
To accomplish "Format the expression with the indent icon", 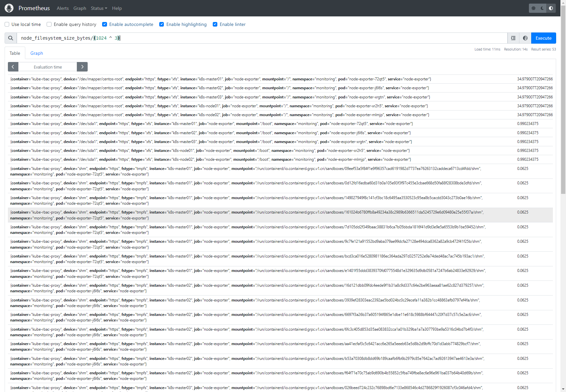I will [x=513, y=38].
